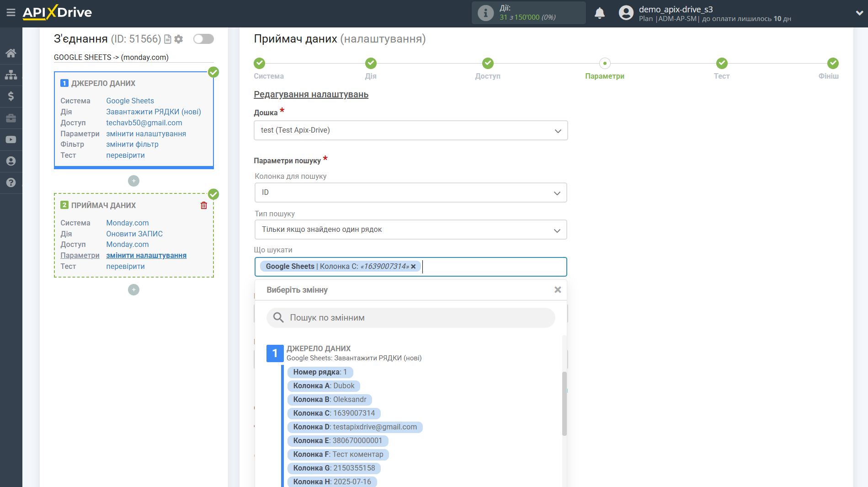The image size is (868, 487).
Task: Click source змінити налаштування link
Action: pyautogui.click(x=146, y=134)
